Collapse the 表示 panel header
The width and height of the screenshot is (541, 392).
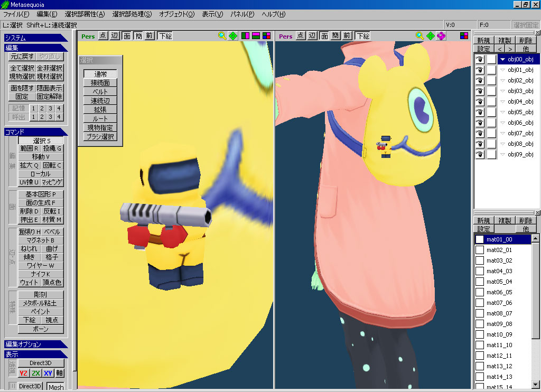[36, 354]
